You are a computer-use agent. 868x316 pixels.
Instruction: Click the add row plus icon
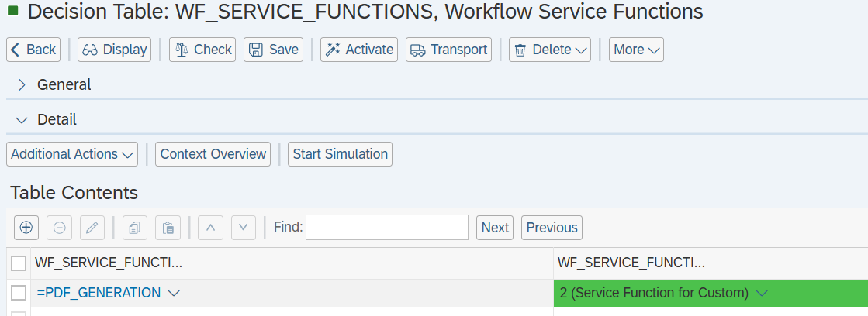coord(26,228)
